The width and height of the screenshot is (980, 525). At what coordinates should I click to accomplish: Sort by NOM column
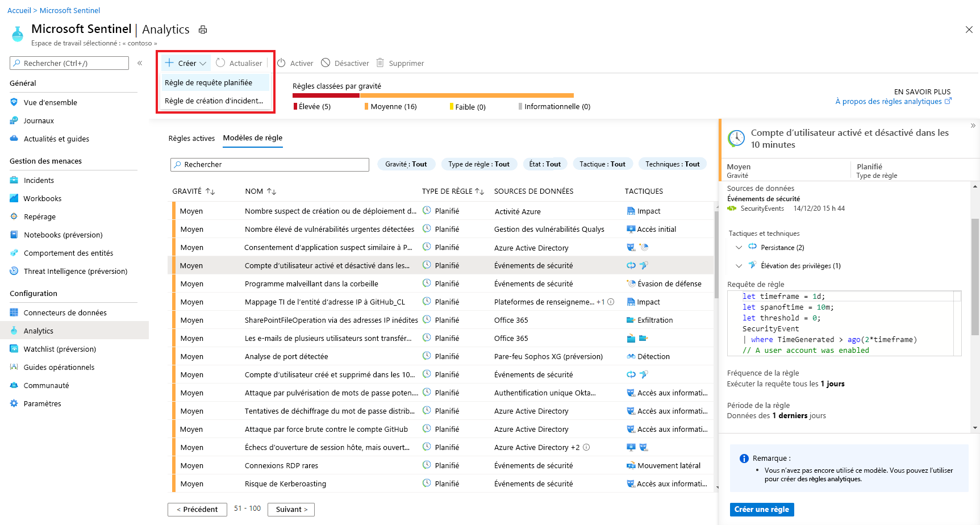[x=260, y=191]
